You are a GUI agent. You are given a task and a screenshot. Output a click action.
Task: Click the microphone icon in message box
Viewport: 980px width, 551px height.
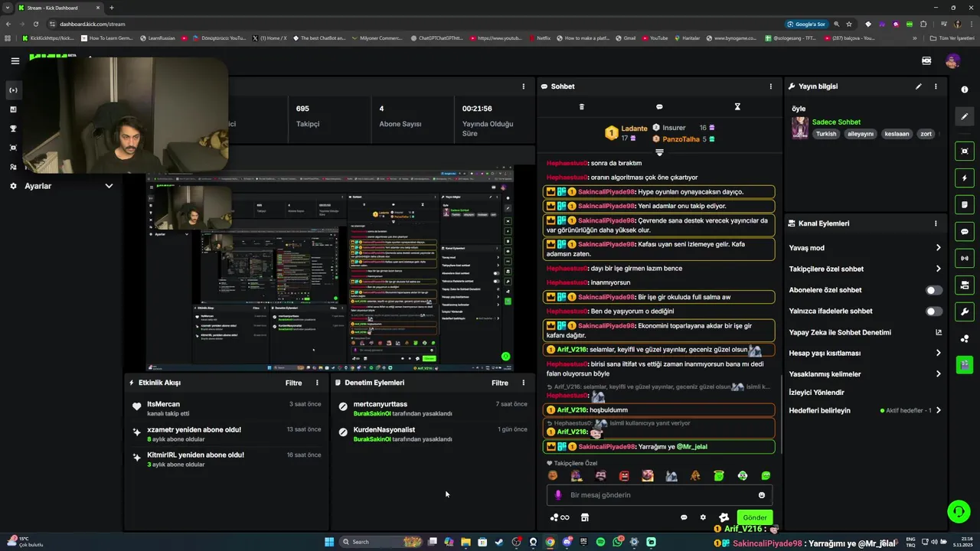point(557,495)
